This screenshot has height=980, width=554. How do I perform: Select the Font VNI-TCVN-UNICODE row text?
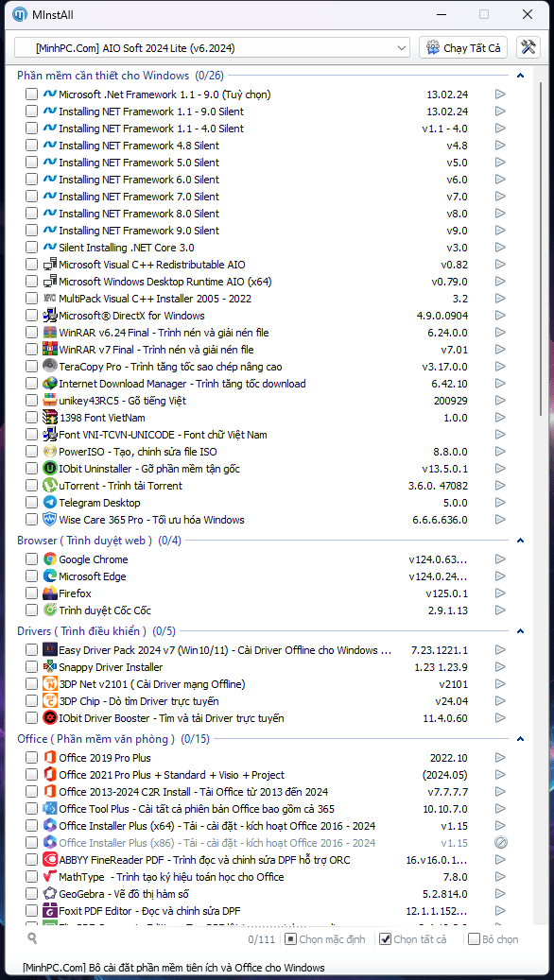164,435
